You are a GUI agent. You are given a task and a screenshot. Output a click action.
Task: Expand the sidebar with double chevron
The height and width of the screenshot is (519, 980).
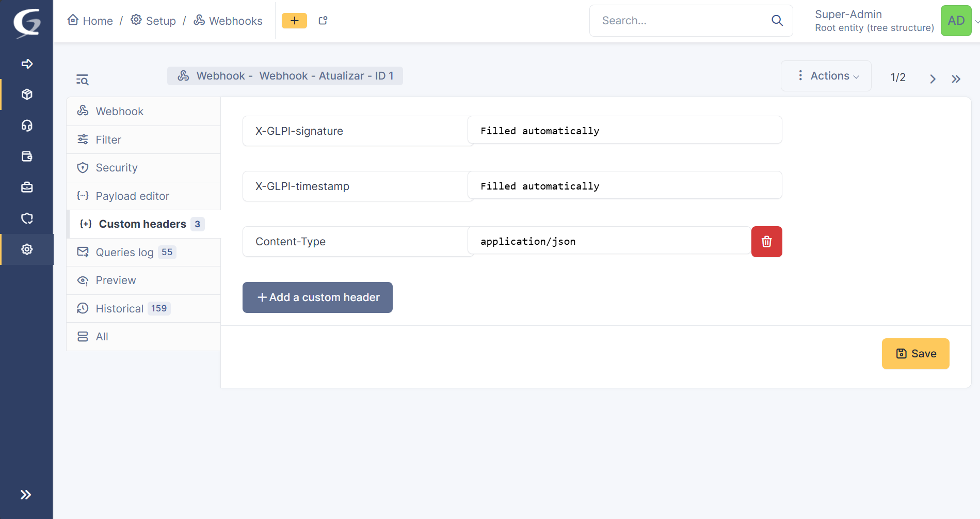click(x=26, y=495)
